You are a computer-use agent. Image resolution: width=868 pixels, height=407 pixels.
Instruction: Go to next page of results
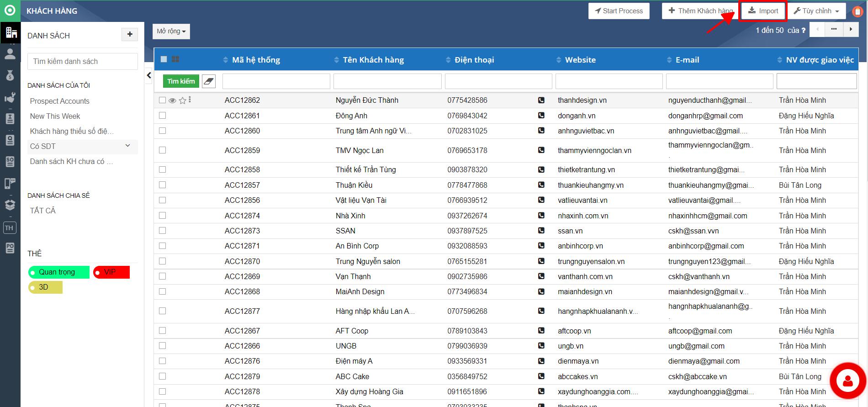(x=850, y=30)
